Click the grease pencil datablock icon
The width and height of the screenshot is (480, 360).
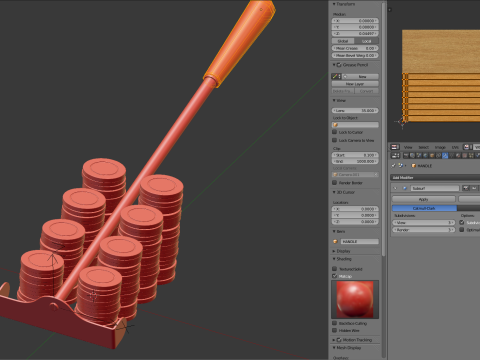coord(336,77)
